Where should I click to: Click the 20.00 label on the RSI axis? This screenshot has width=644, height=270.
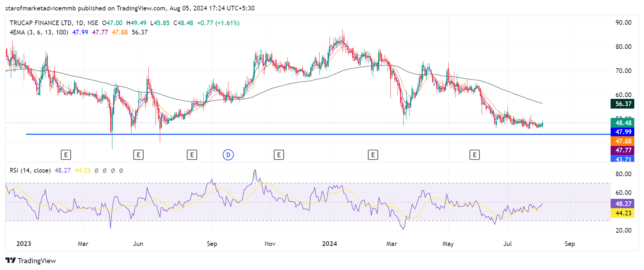click(624, 230)
